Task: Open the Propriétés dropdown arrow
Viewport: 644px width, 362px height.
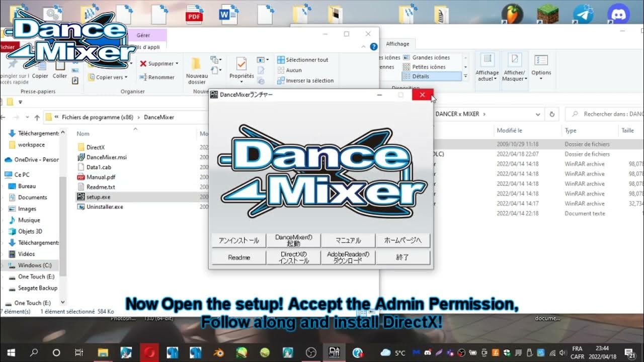Action: (242, 82)
